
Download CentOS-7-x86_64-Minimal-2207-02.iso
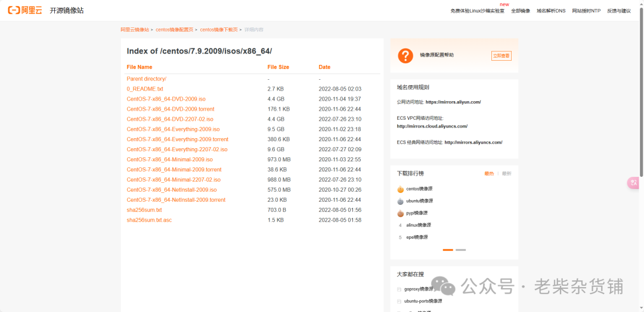(x=174, y=180)
